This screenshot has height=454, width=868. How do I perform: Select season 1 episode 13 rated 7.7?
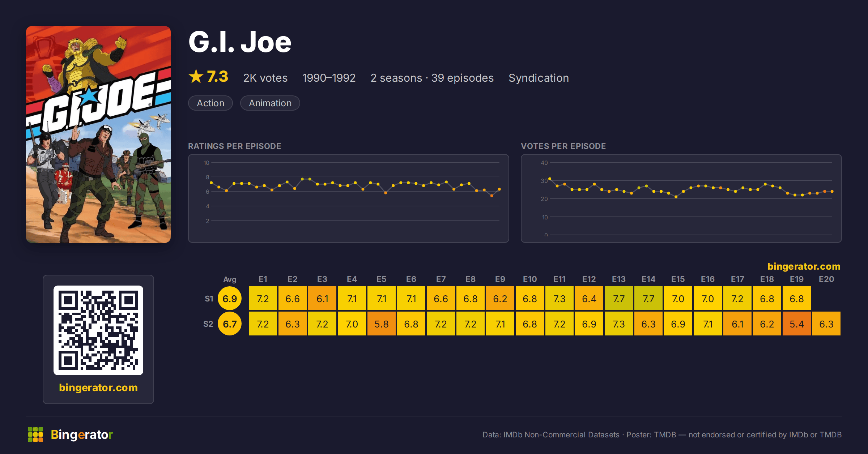[619, 299]
